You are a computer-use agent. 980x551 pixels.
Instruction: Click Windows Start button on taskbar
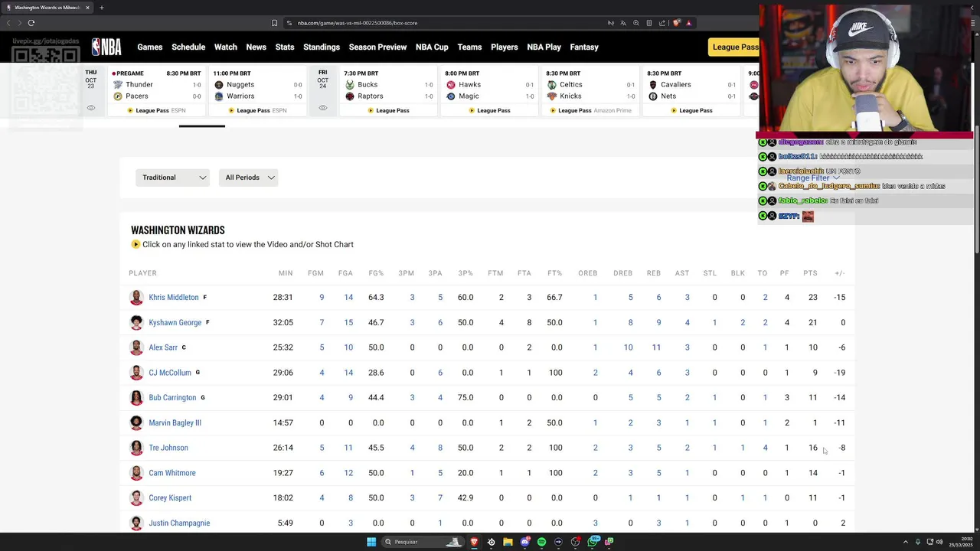[371, 542]
